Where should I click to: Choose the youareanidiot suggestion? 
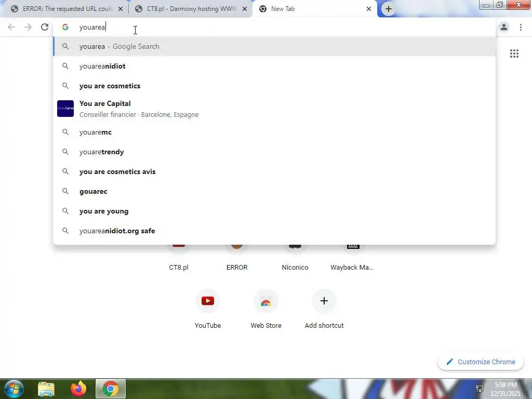[x=274, y=66]
